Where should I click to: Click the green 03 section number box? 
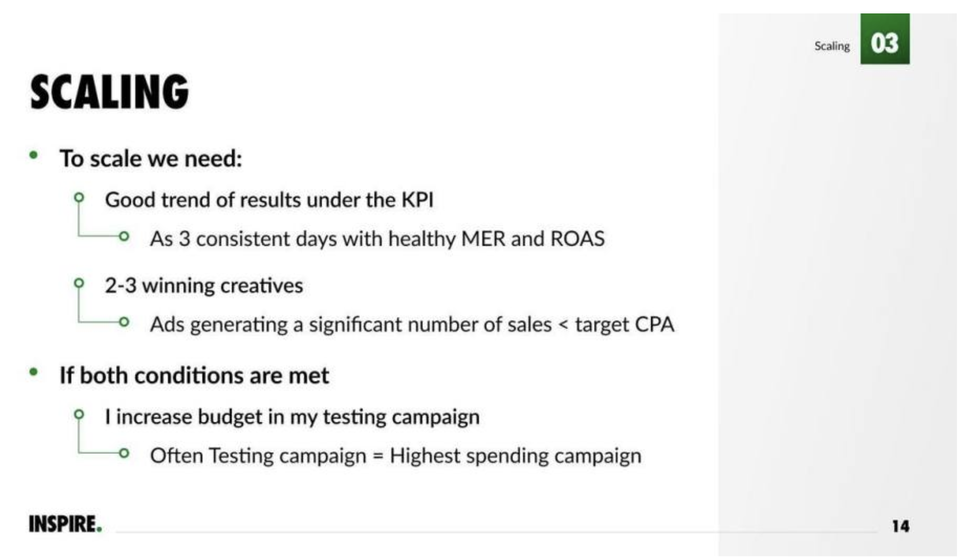pyautogui.click(x=884, y=39)
